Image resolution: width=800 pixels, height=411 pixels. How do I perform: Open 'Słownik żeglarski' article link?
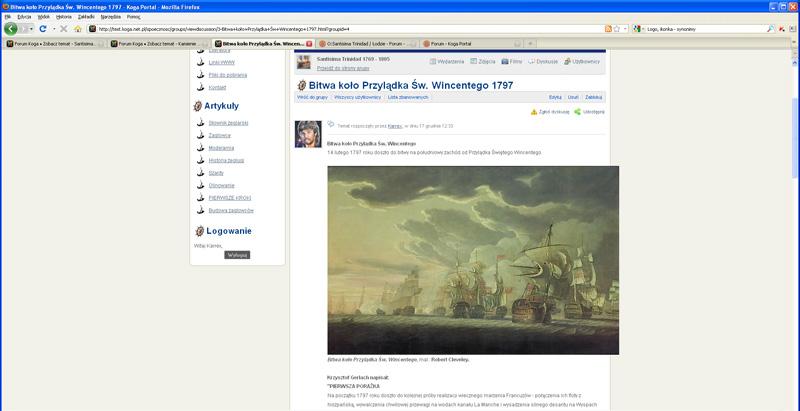[x=228, y=123]
